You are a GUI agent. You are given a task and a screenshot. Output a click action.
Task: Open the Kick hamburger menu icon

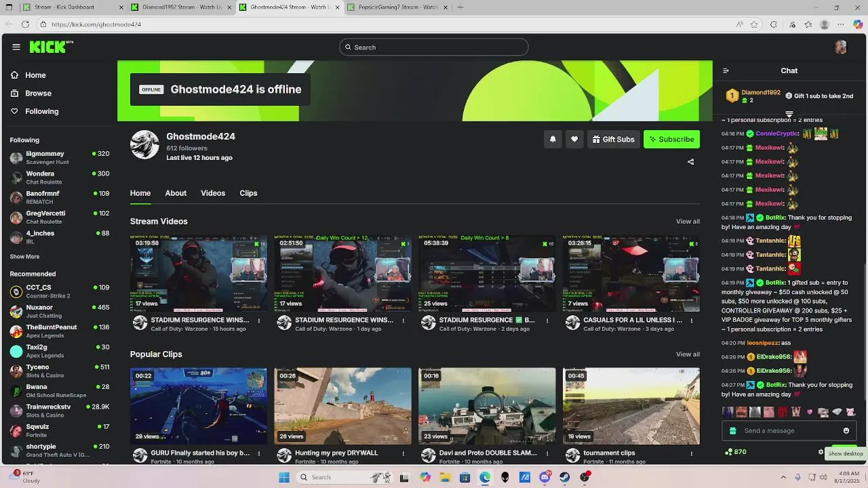click(x=16, y=47)
